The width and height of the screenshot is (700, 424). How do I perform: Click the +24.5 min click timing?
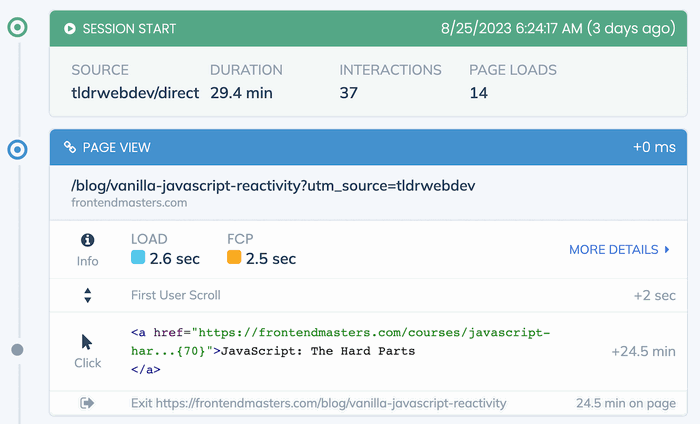coord(643,351)
